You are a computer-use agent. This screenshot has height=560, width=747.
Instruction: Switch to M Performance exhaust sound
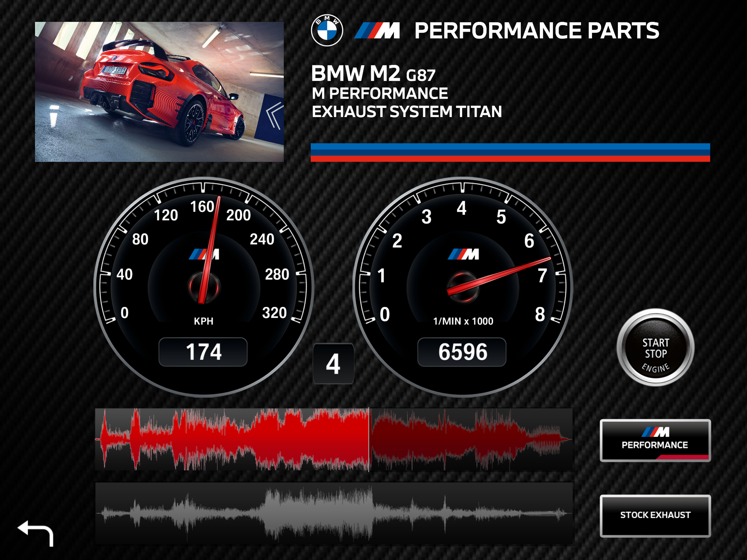[x=655, y=441]
